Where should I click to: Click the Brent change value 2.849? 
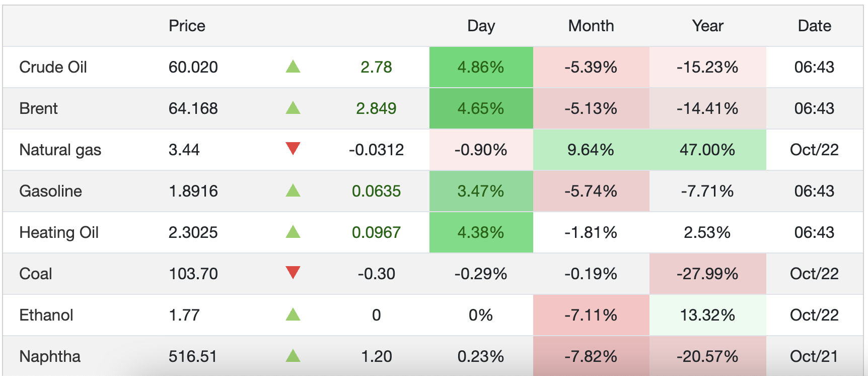point(376,108)
